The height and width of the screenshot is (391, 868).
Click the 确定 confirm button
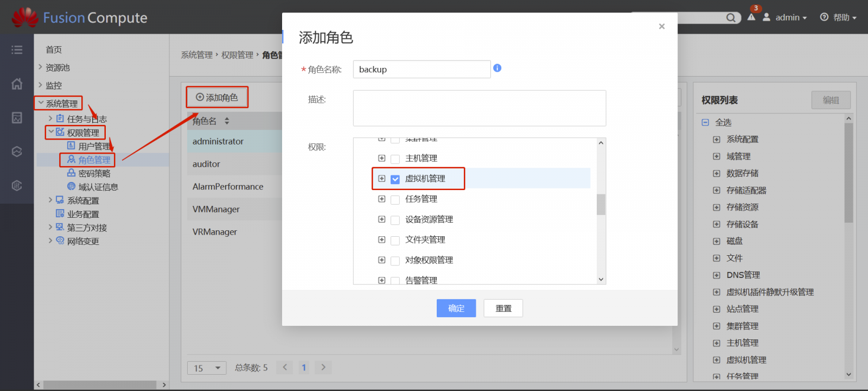[456, 308]
